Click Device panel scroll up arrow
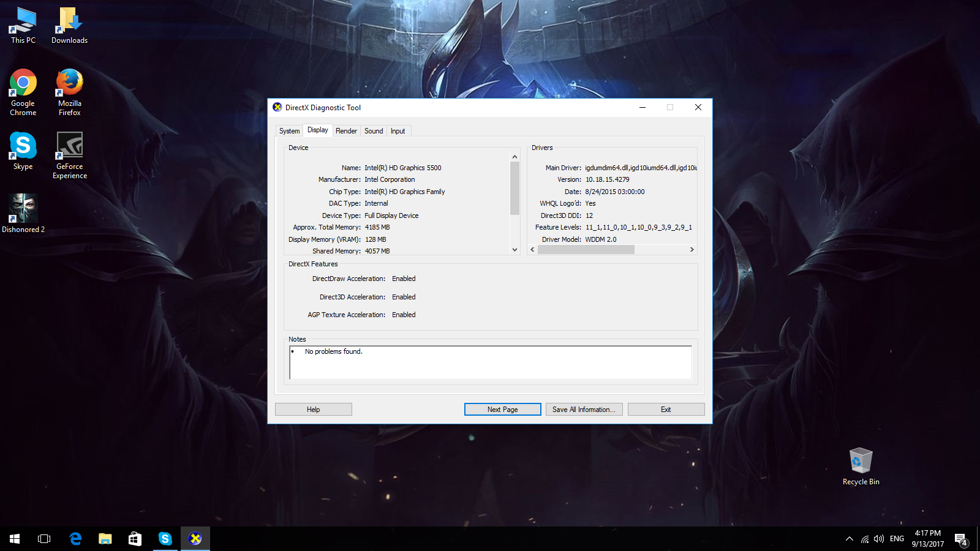The width and height of the screenshot is (980, 551). click(x=514, y=157)
